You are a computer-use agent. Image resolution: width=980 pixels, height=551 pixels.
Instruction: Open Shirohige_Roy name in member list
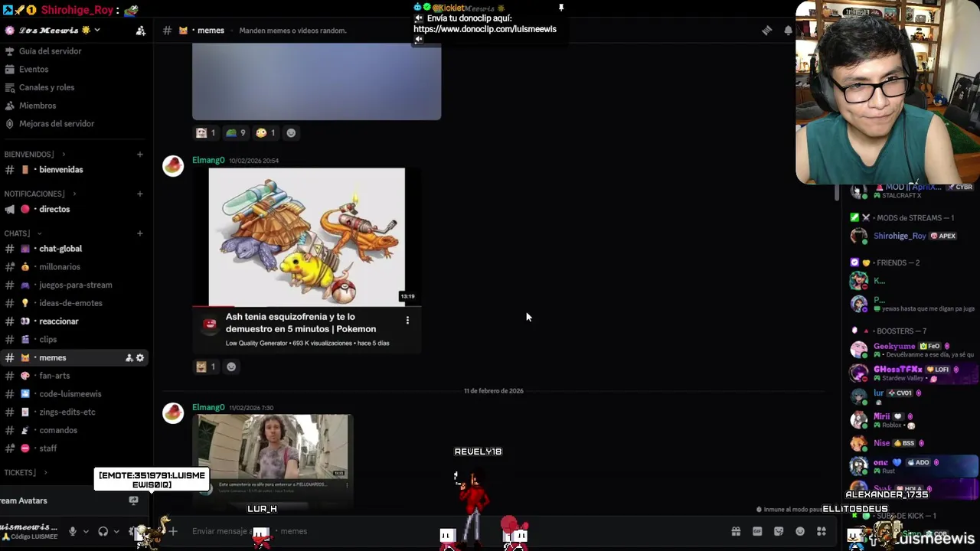[900, 236]
